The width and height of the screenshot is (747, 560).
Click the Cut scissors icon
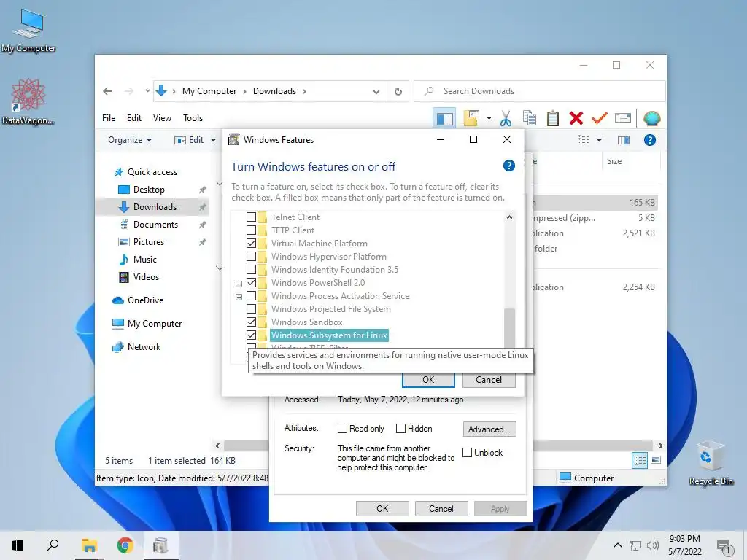coord(506,118)
